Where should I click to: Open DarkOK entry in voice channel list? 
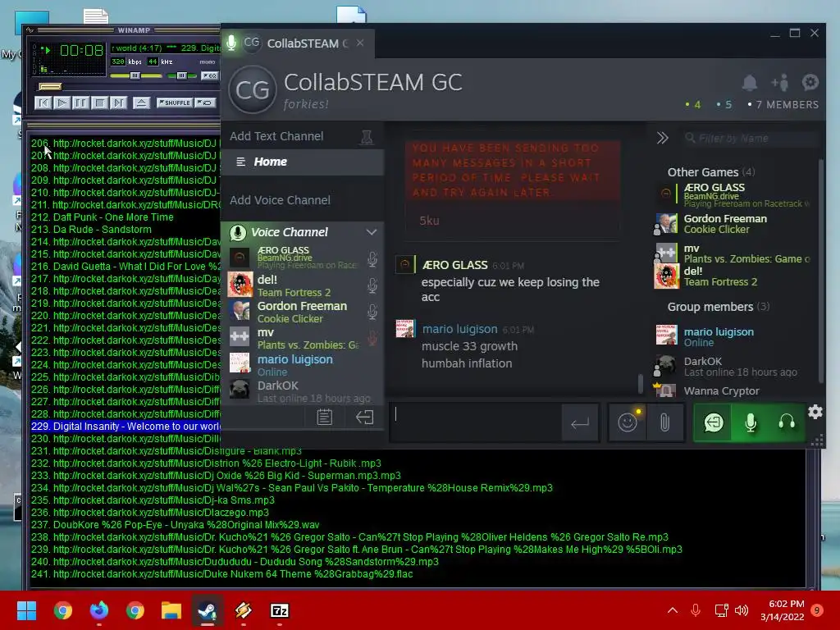pos(302,391)
